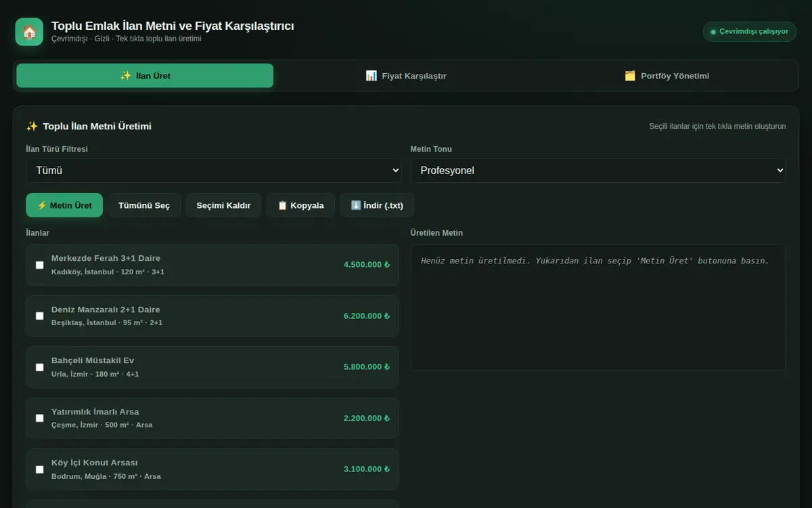Image resolution: width=812 pixels, height=508 pixels.
Task: Click the listing title Deniz Manzaralı 2+1 Daire
Action: 106,310
